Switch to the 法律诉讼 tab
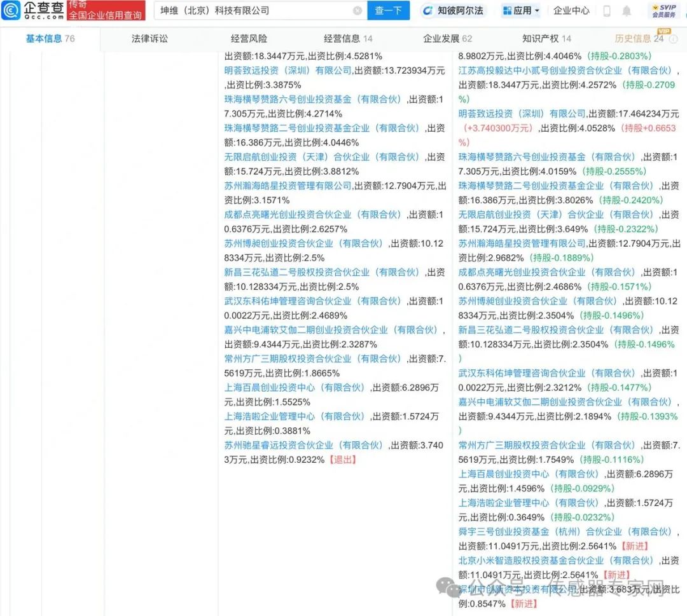The height and width of the screenshot is (616, 687). [150, 39]
